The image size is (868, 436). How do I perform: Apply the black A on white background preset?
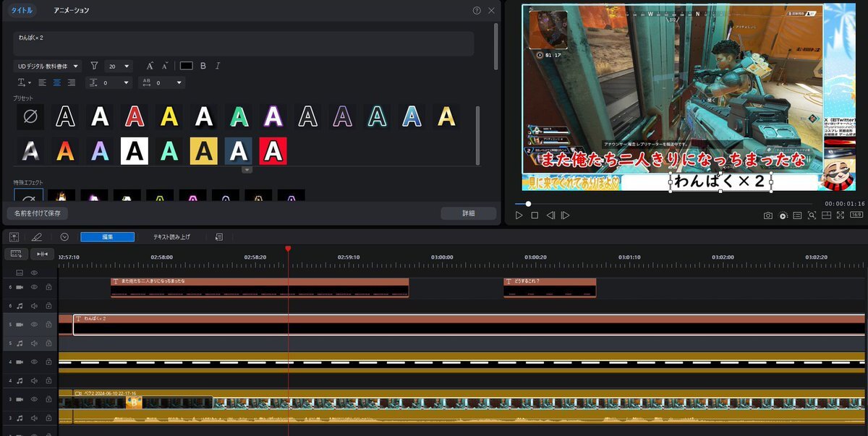point(135,150)
